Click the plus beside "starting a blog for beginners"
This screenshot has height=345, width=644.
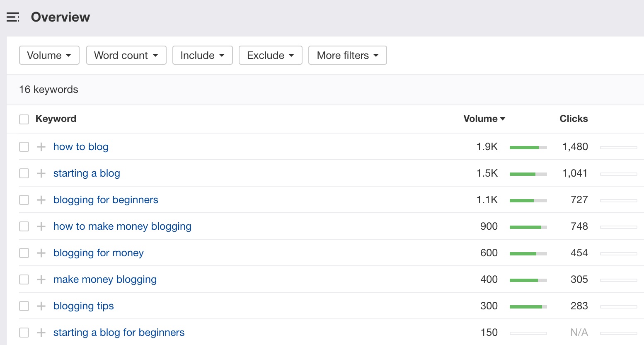tap(41, 332)
